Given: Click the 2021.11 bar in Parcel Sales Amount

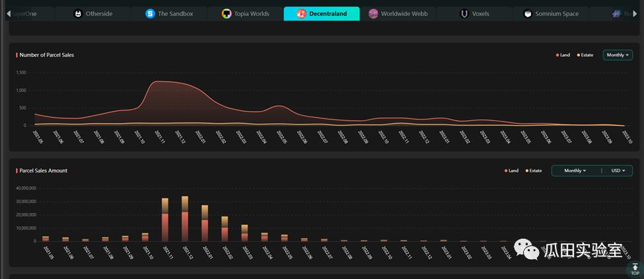Looking at the screenshot, I should [x=165, y=220].
